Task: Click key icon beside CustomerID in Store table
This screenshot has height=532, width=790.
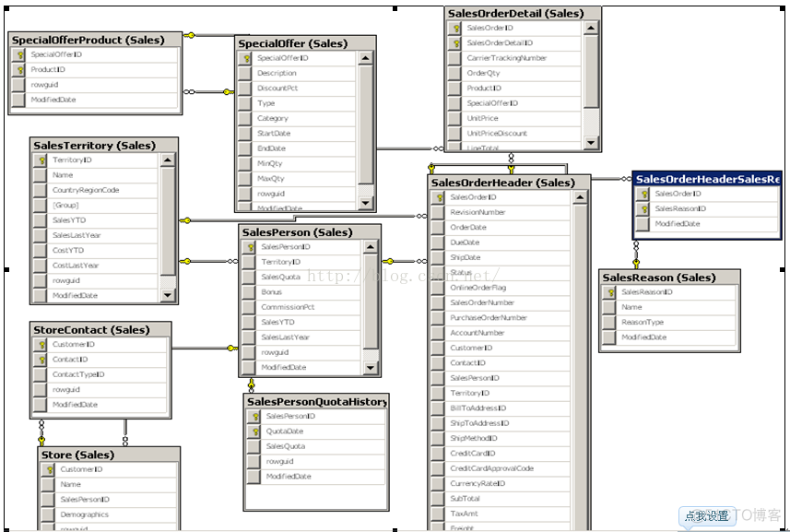Action: pyautogui.click(x=48, y=469)
